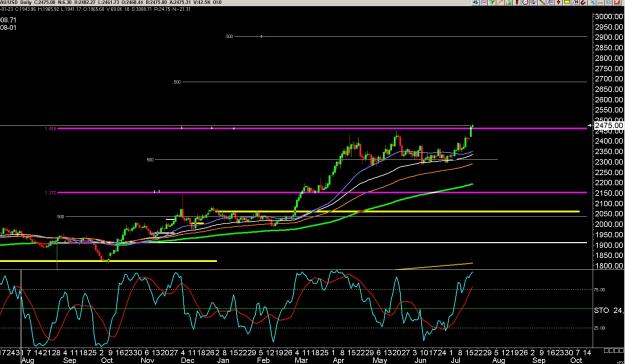Click the 2400.00 price axis label
This screenshot has width=625, height=364.
609,141
